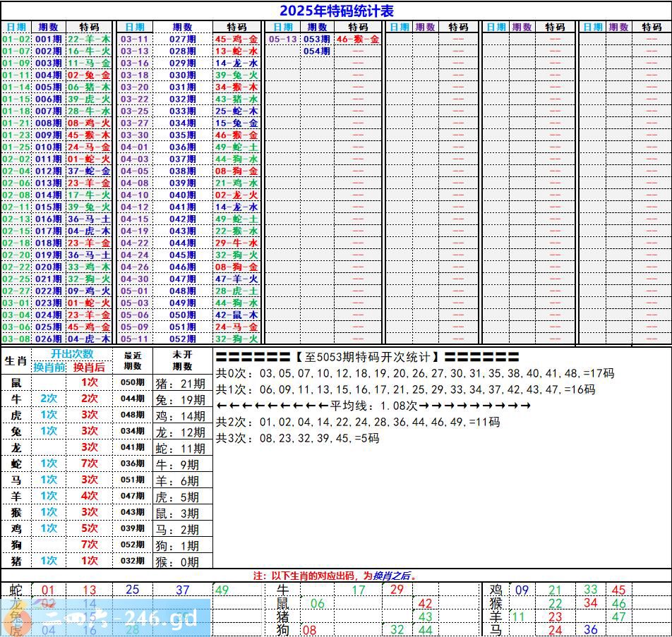Select the 共3次 statistics line

tap(298, 438)
